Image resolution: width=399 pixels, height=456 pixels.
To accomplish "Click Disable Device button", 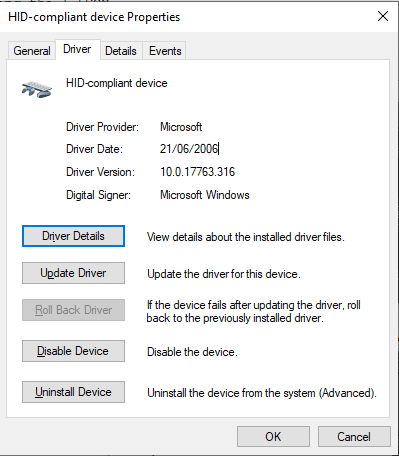I will point(73,351).
